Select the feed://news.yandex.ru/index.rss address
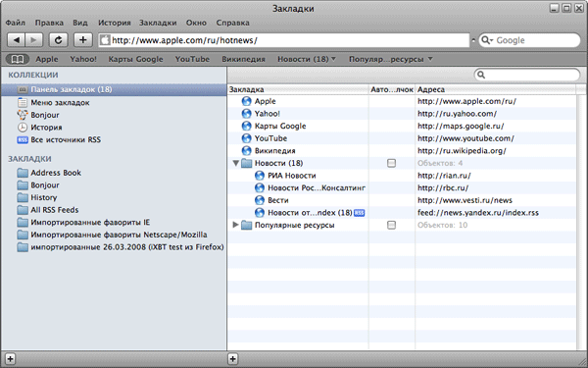 point(478,213)
